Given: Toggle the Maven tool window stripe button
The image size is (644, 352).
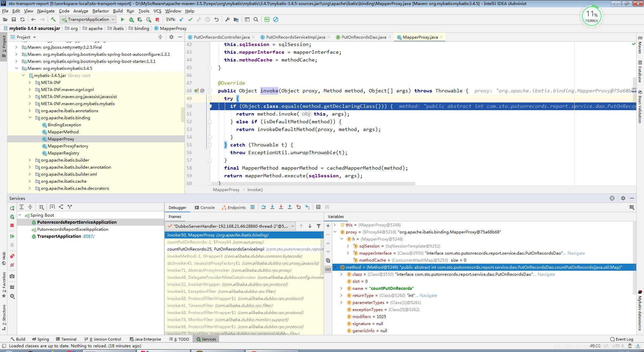Looking at the screenshot, I should pyautogui.click(x=640, y=45).
